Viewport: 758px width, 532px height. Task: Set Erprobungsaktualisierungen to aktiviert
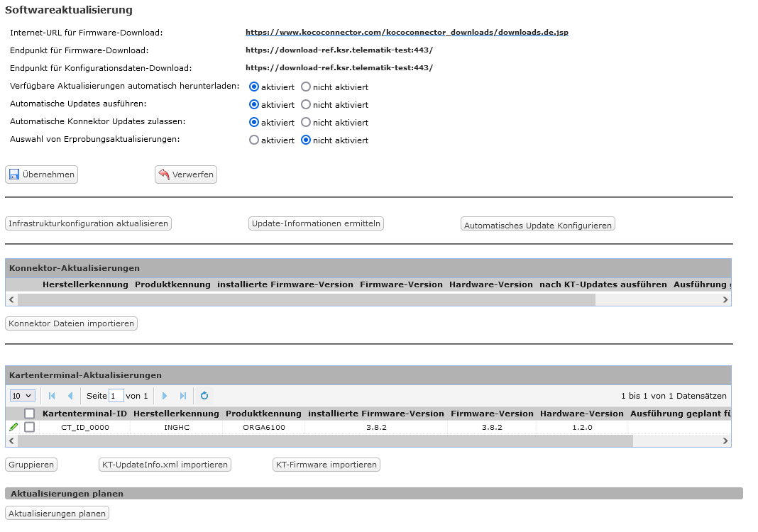[254, 140]
